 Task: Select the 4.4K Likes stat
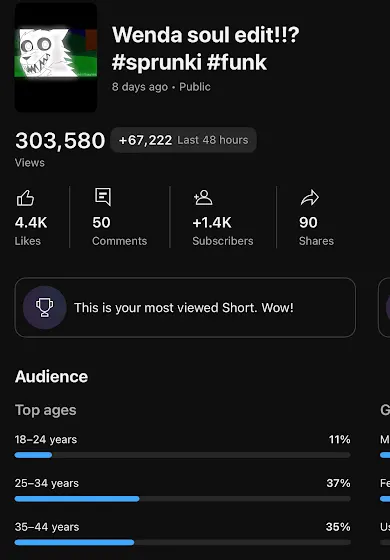[x=31, y=231]
